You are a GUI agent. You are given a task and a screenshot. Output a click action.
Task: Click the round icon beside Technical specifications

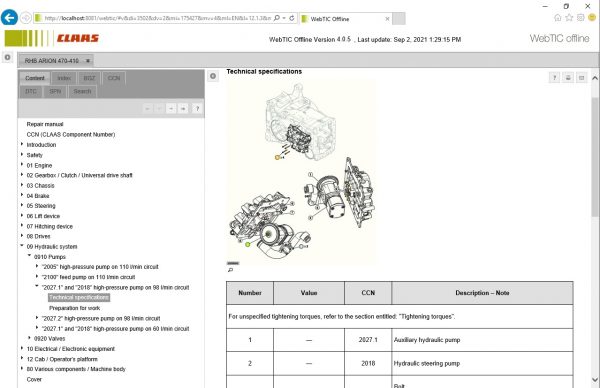[x=213, y=76]
